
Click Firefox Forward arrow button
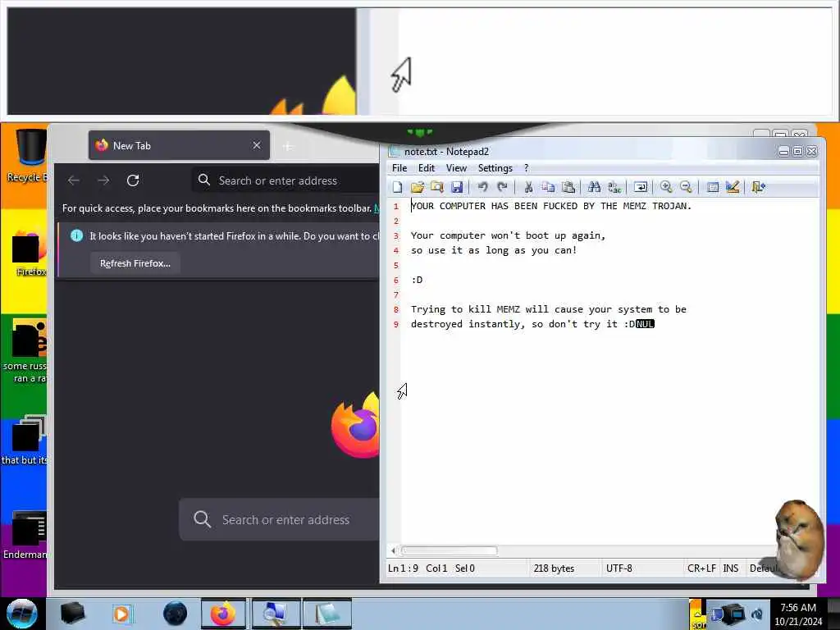coord(103,180)
